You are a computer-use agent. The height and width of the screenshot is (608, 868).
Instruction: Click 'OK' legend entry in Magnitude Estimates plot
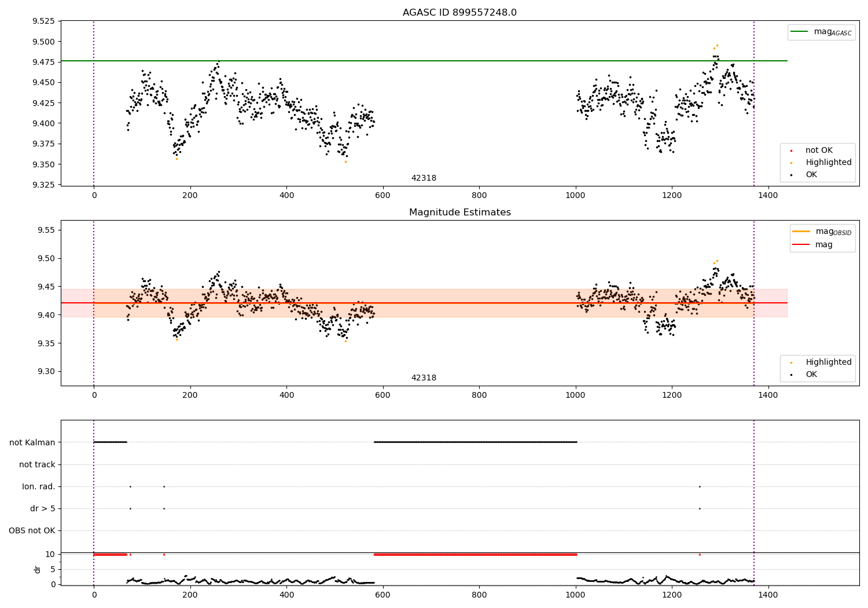coord(811,375)
